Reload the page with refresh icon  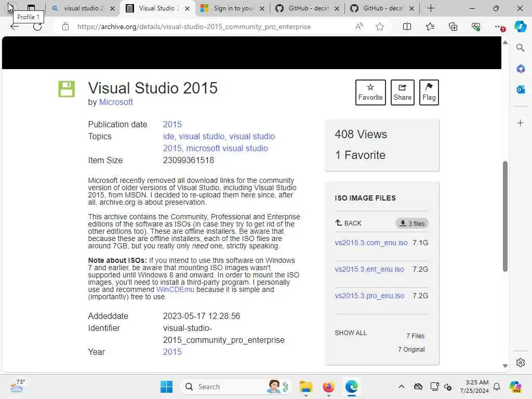click(37, 26)
